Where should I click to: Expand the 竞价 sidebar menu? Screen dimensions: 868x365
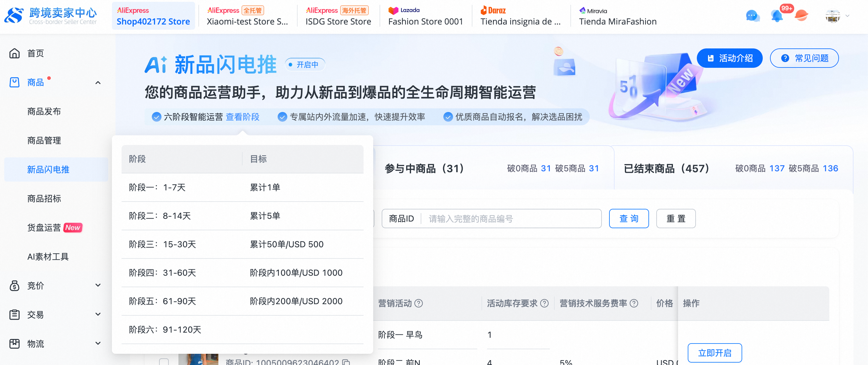pos(98,285)
